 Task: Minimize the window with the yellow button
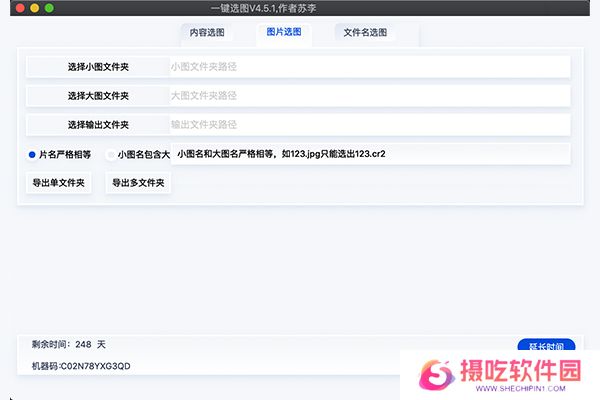[x=35, y=8]
